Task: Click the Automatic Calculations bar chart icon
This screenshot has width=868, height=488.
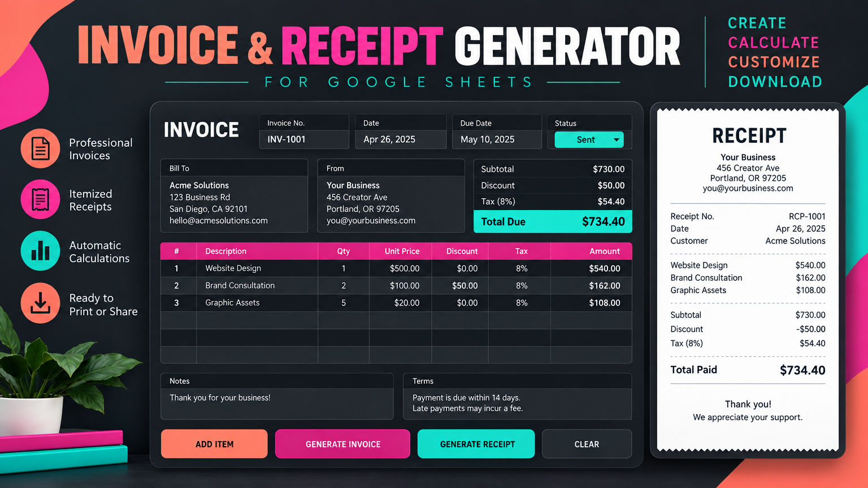Action: click(40, 251)
